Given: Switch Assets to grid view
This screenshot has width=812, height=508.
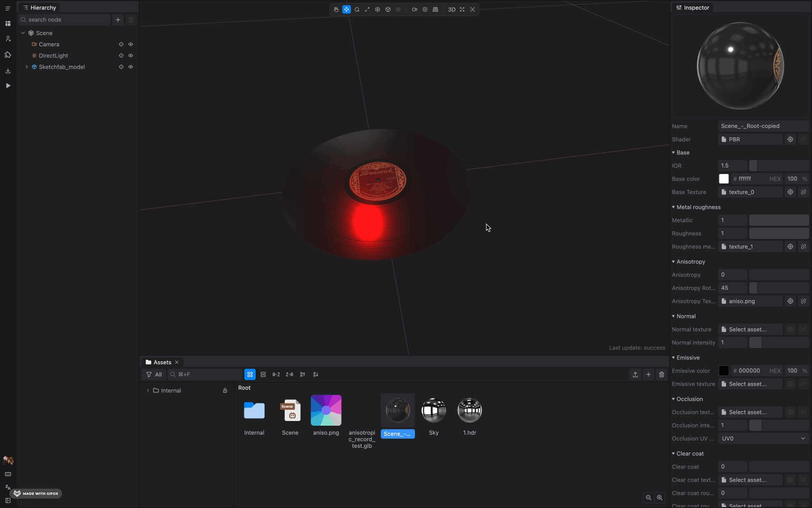Looking at the screenshot, I should 250,374.
